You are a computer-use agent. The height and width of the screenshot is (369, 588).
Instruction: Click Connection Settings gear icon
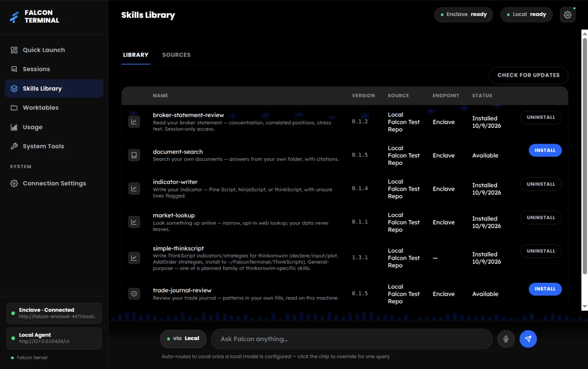point(14,183)
